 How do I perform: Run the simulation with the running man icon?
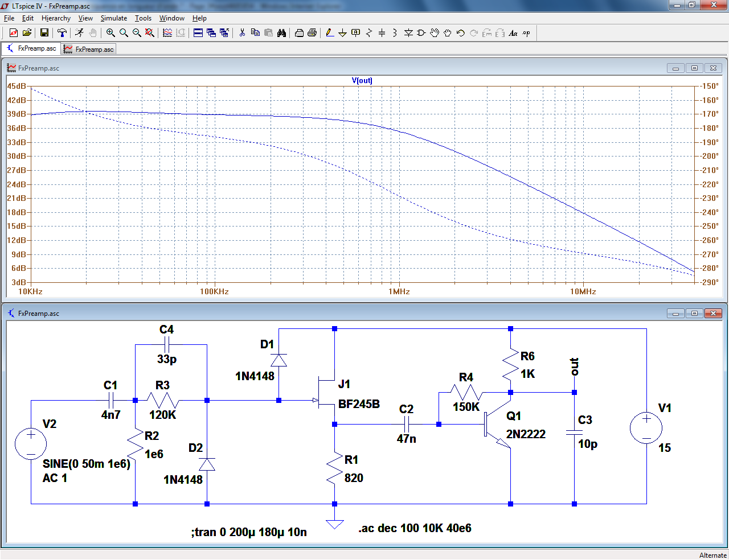coord(79,33)
